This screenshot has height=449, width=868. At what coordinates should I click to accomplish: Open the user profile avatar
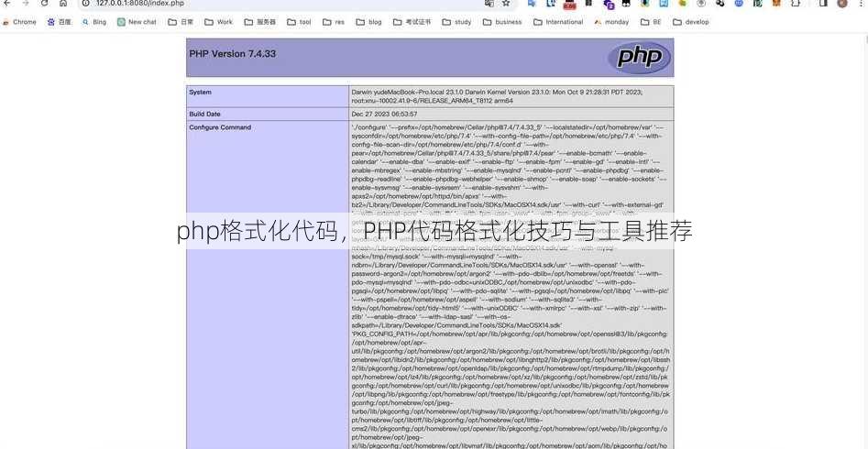tap(842, 3)
